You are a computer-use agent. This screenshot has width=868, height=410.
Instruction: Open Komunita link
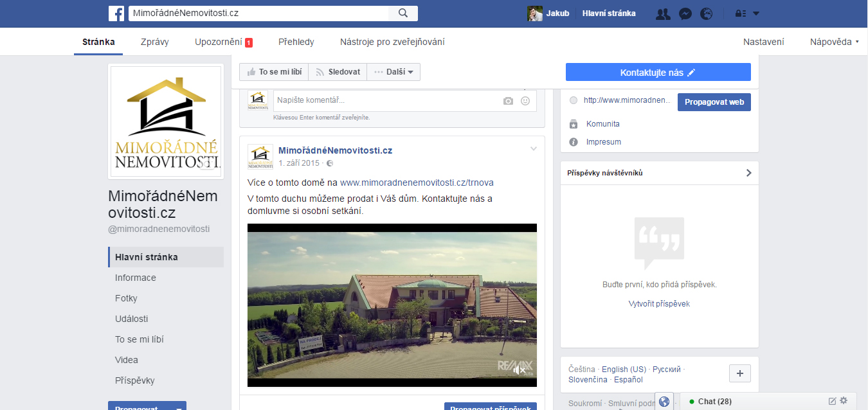coord(603,124)
